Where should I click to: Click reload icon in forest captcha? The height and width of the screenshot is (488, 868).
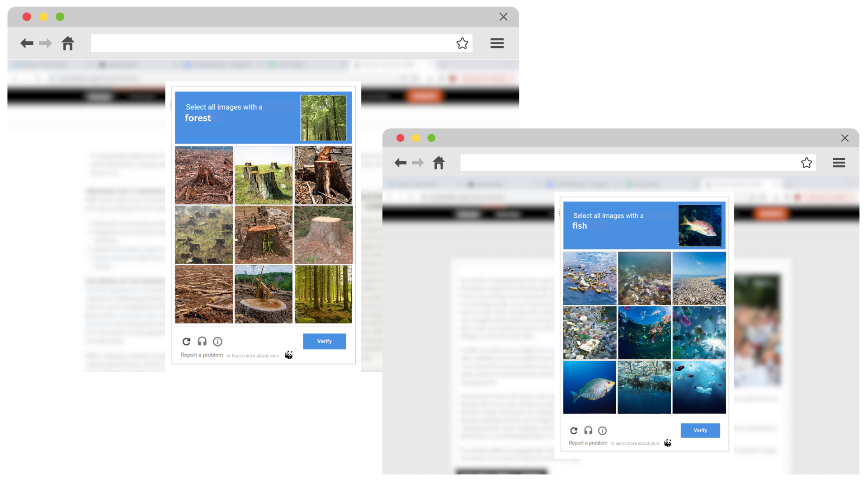[186, 342]
